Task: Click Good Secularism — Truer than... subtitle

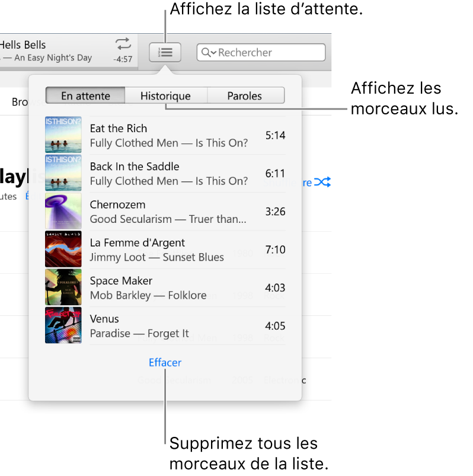Action: coord(168,219)
